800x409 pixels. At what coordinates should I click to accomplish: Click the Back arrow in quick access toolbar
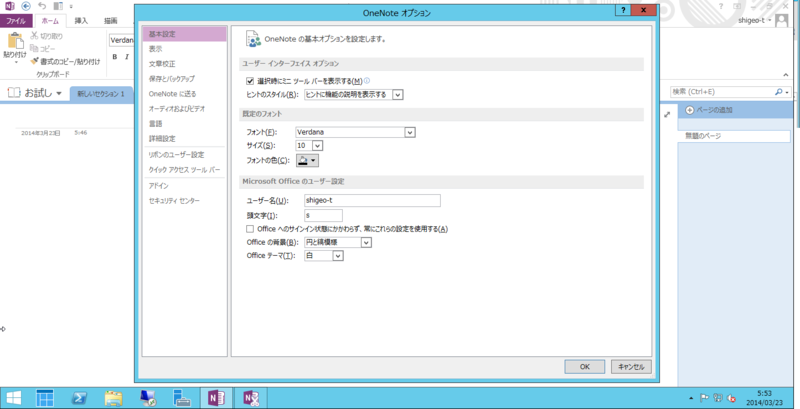pos(26,7)
